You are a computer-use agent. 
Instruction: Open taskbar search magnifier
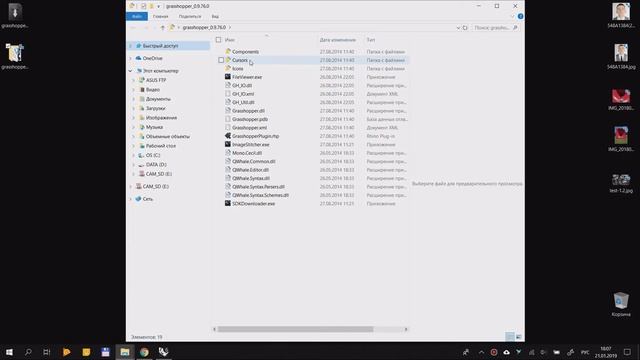coord(28,352)
